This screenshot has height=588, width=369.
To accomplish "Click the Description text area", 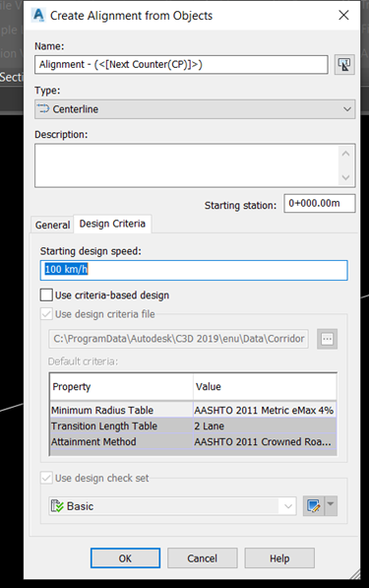I will pyautogui.click(x=187, y=165).
